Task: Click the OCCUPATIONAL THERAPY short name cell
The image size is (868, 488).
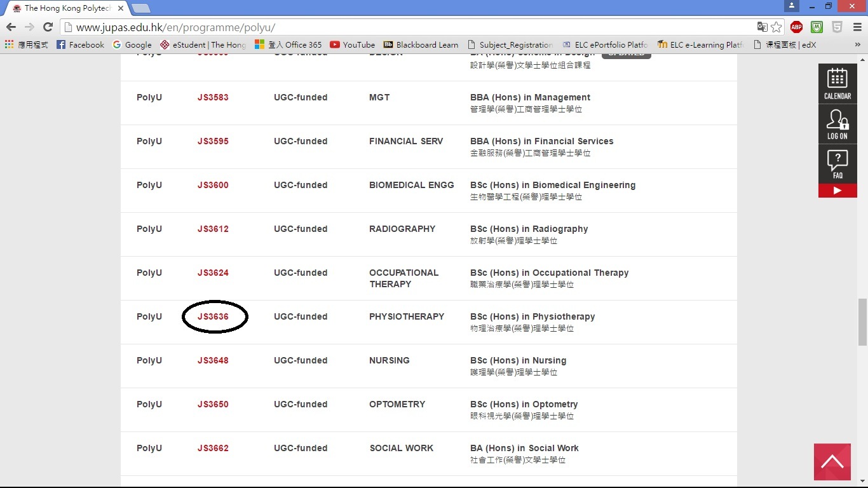Action: [404, 278]
